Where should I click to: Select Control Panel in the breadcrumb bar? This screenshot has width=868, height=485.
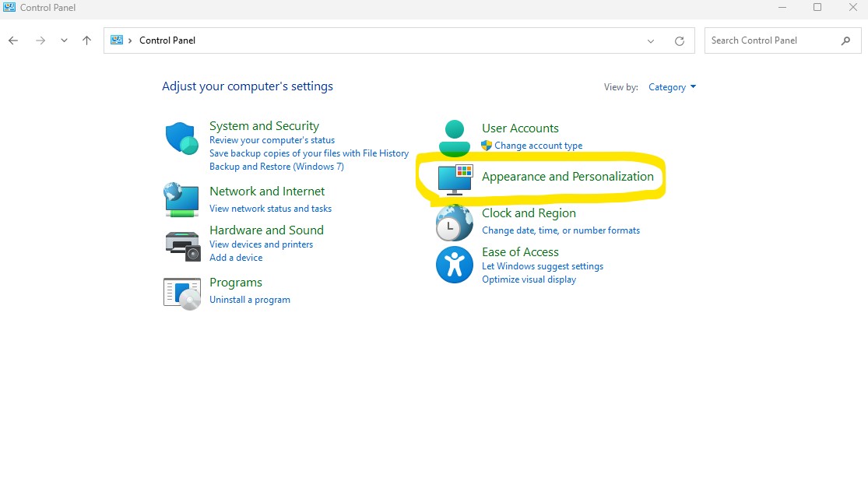tap(167, 40)
